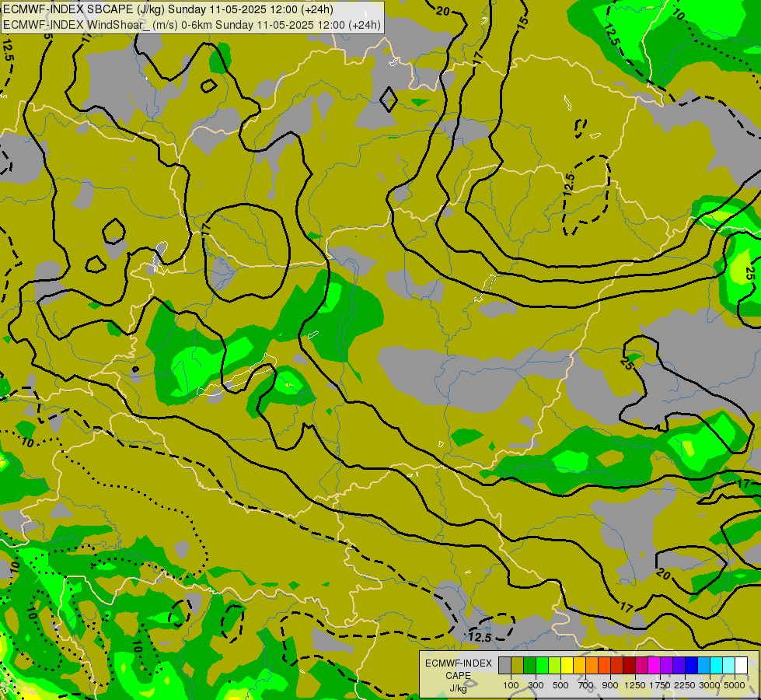Click the 300 value on the legend scale
The height and width of the screenshot is (700, 761).
coord(536,685)
